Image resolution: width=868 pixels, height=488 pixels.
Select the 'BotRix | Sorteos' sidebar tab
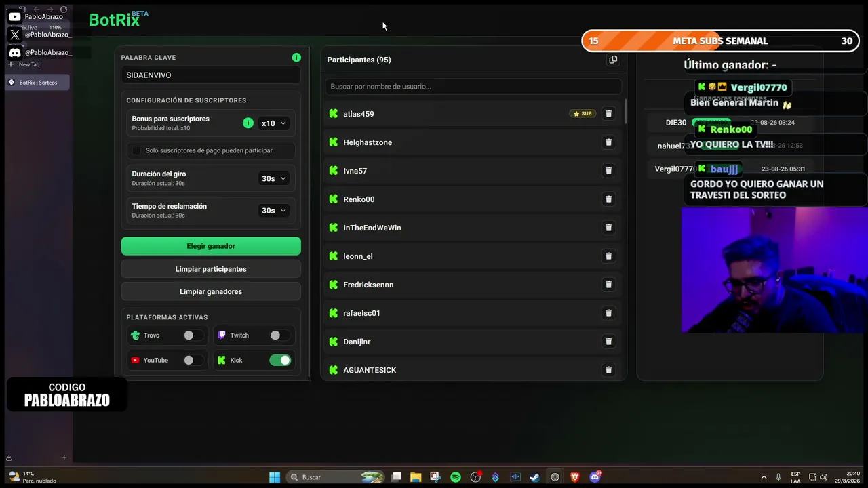(37, 83)
